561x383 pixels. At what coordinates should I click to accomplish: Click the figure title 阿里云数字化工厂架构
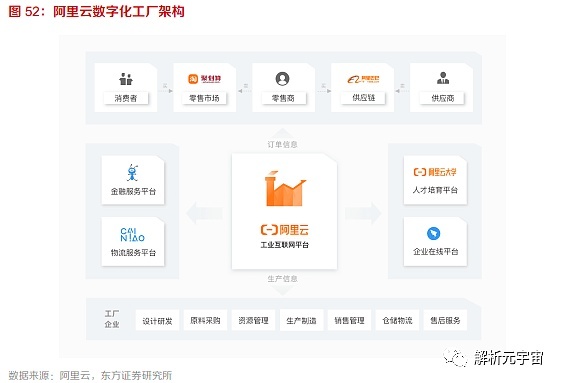point(119,12)
